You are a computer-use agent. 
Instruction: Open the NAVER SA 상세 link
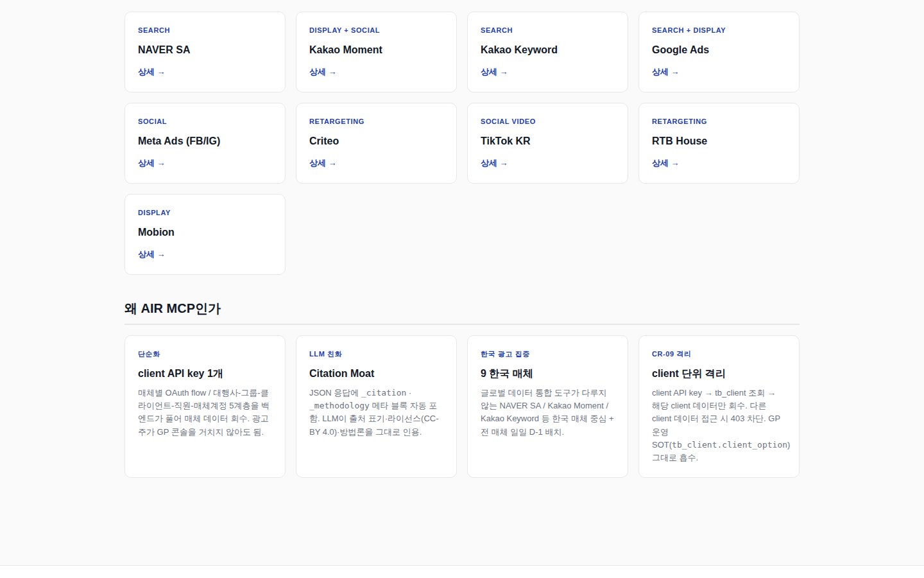[151, 72]
